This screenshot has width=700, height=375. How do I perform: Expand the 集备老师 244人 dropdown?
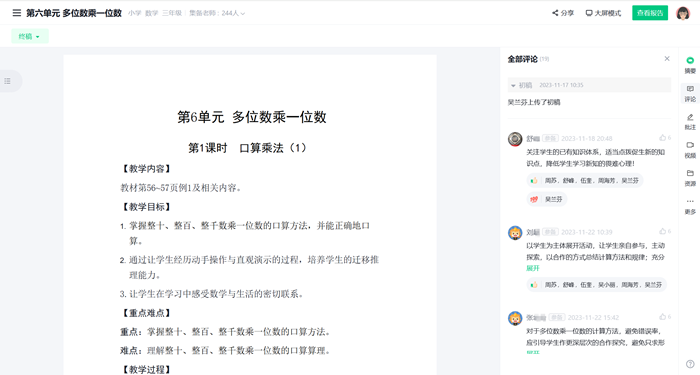217,13
